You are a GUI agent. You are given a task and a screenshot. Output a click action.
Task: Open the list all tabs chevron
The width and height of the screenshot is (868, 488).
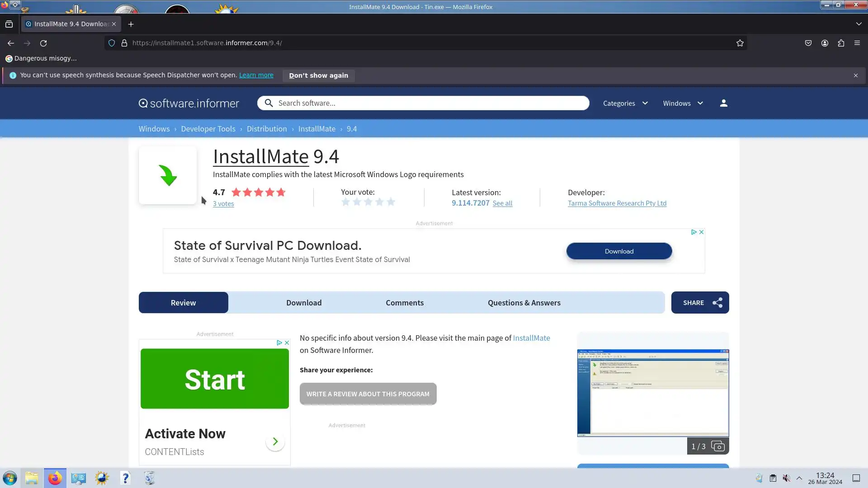(859, 23)
